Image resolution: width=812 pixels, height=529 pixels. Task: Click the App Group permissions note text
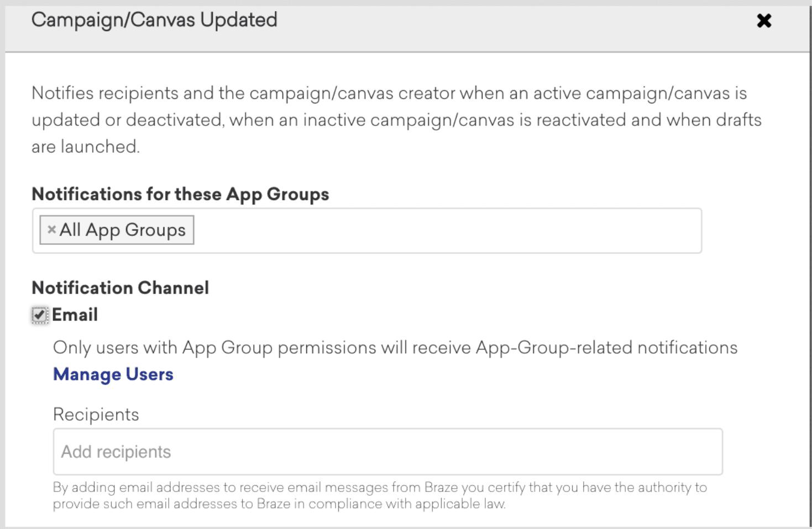pyautogui.click(x=395, y=348)
